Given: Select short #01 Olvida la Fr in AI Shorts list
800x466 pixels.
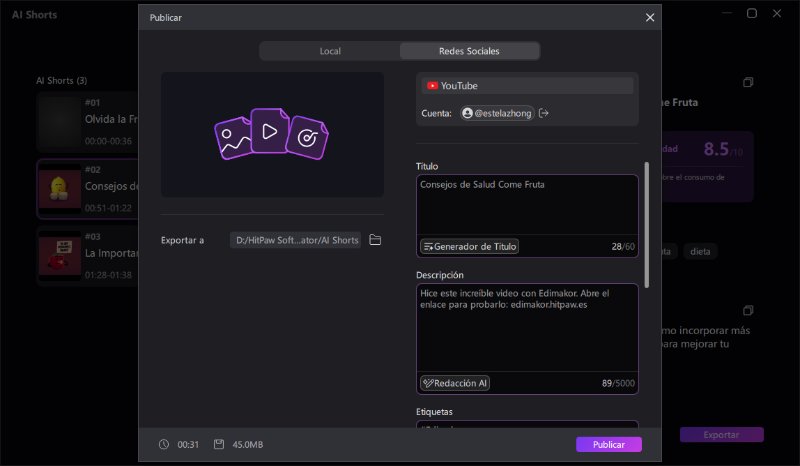Looking at the screenshot, I should coord(87,122).
